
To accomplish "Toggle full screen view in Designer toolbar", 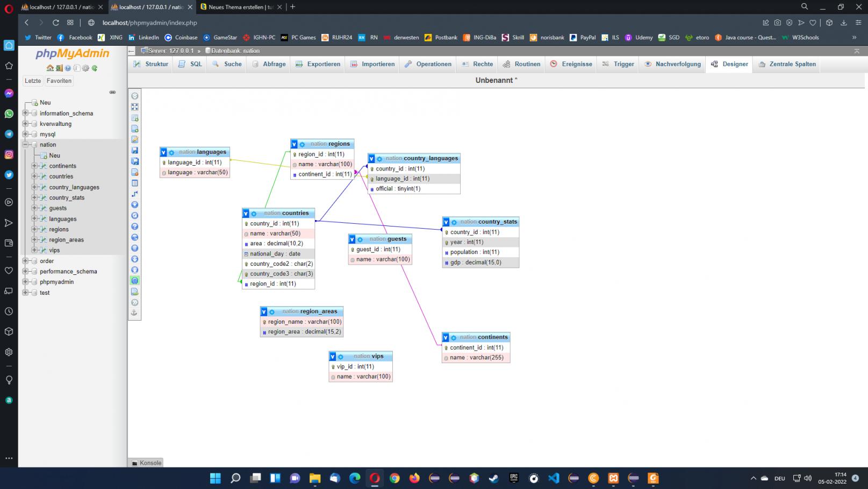I will tap(135, 107).
